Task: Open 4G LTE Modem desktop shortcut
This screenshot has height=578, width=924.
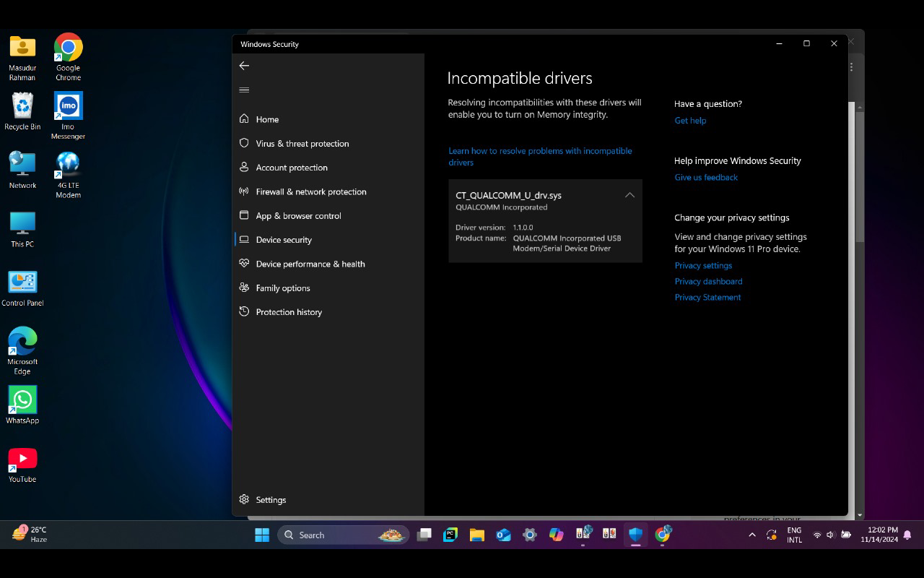Action: [x=68, y=175]
